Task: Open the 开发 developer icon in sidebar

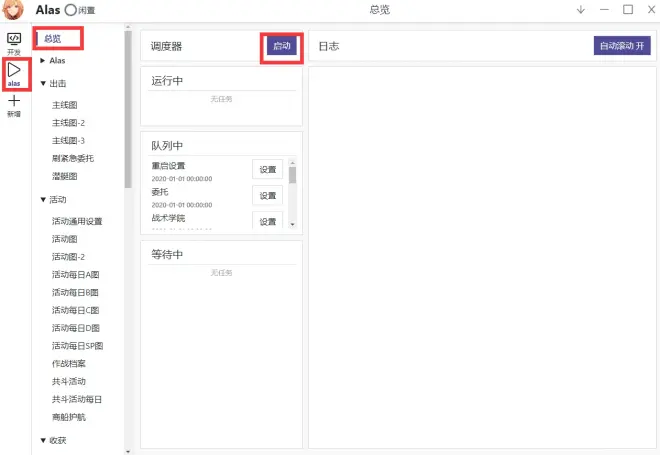Action: pos(14,44)
